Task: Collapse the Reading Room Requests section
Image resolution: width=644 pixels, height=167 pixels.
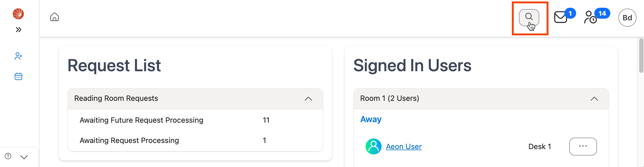Action: click(x=308, y=99)
